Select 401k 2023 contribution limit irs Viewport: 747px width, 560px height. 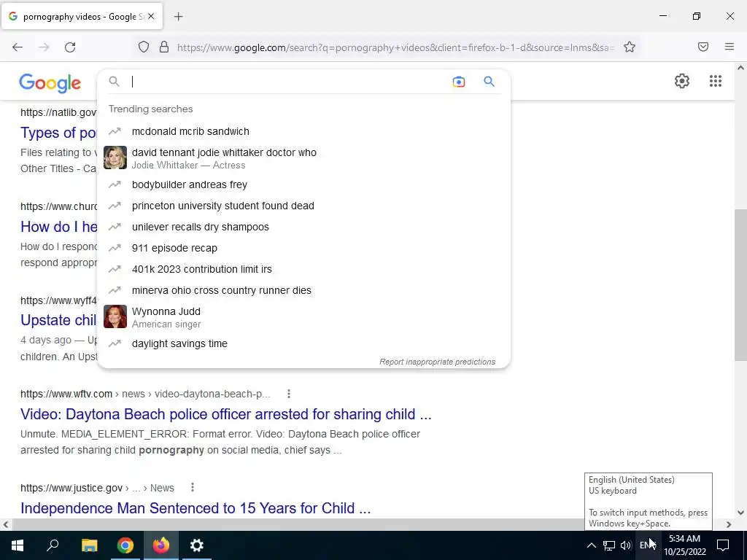pyautogui.click(x=303, y=269)
